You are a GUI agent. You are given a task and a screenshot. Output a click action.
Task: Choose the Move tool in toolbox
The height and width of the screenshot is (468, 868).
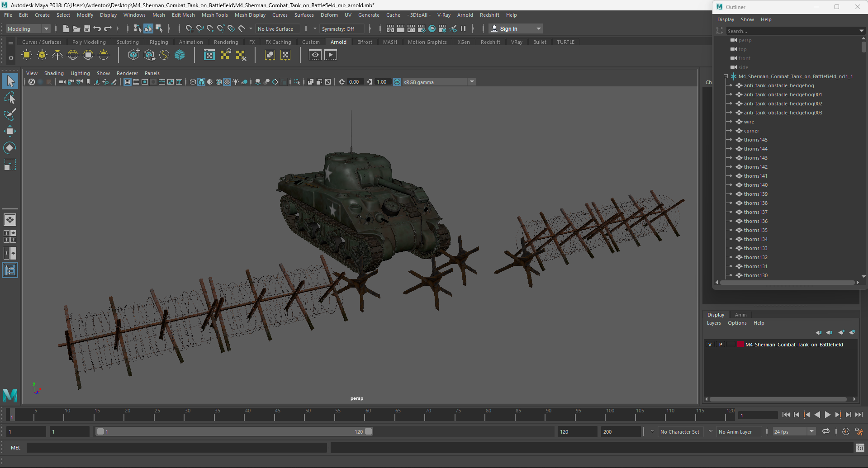pos(10,131)
